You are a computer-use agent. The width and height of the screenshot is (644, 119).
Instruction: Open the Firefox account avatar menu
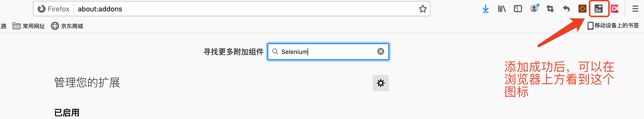[534, 9]
